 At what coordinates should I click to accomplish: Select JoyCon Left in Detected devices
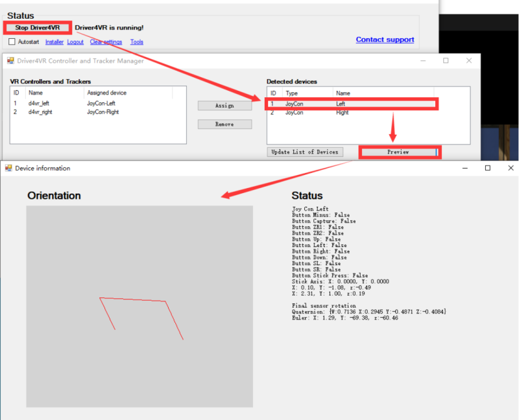pyautogui.click(x=352, y=104)
